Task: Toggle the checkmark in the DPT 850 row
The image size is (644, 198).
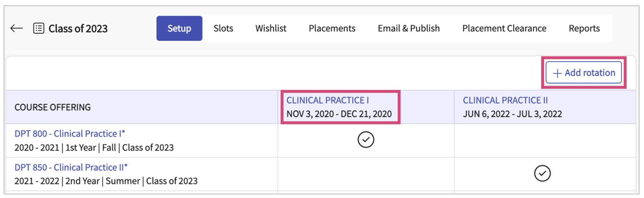Action: point(542,174)
